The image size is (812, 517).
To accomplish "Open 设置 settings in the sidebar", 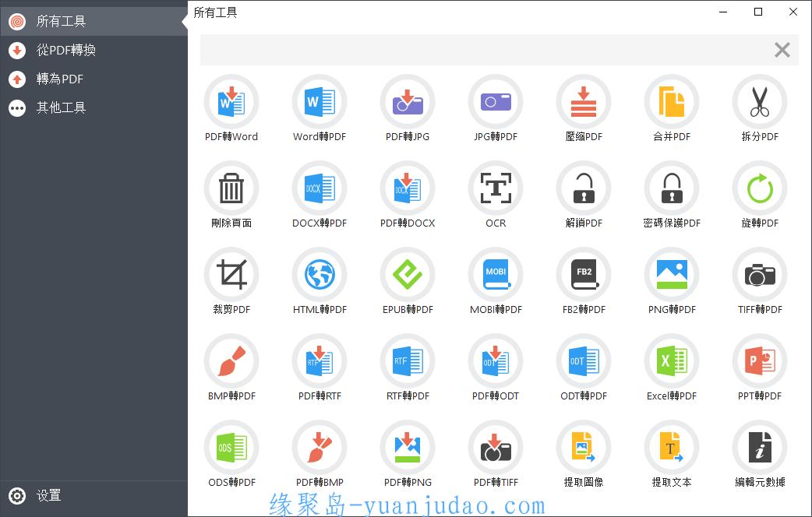I will point(94,496).
